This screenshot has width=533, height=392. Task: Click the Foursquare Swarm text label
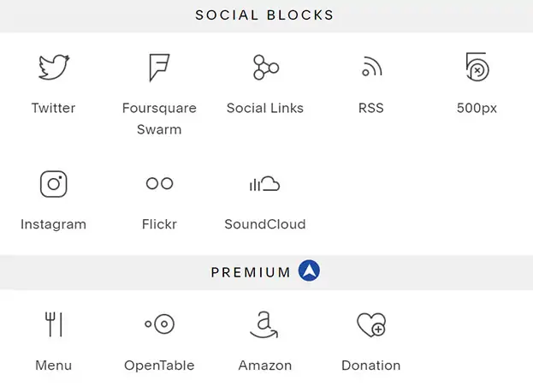(x=159, y=119)
